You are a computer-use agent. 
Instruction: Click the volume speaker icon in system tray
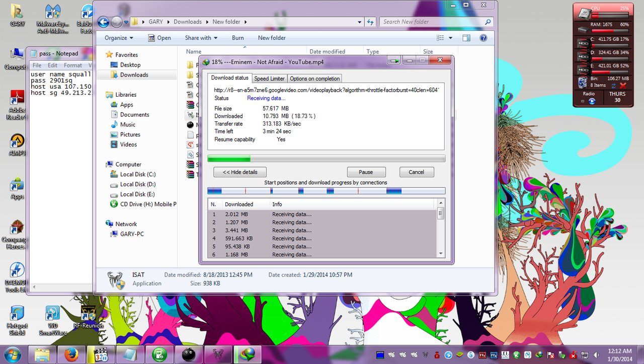596,354
